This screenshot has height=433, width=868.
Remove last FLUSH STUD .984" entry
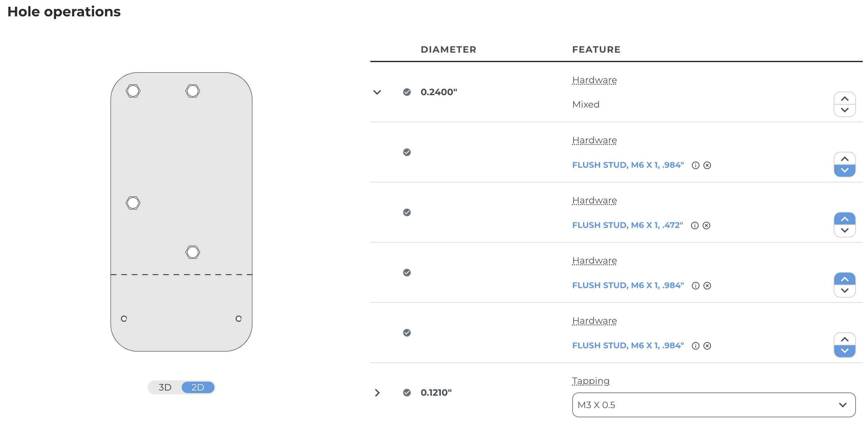click(x=707, y=346)
